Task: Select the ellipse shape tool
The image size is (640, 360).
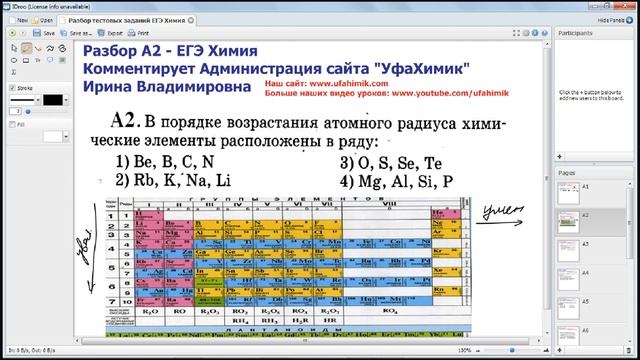Action: tap(14, 60)
